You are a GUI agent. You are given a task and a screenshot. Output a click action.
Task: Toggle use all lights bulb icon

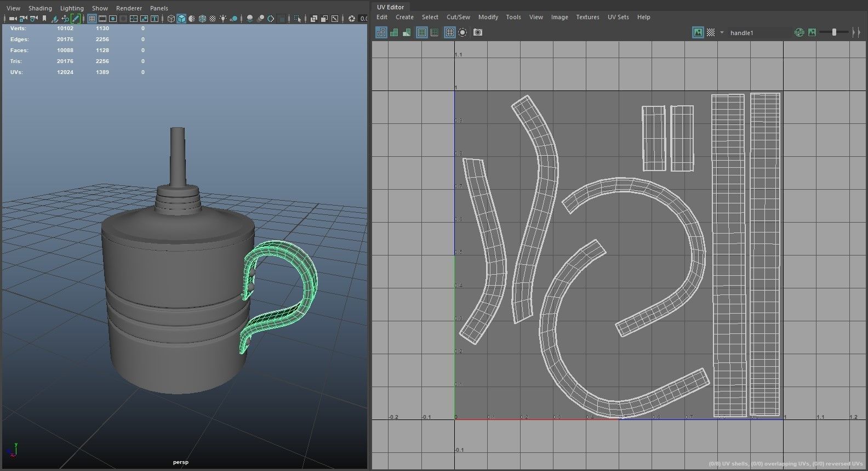[x=222, y=19]
